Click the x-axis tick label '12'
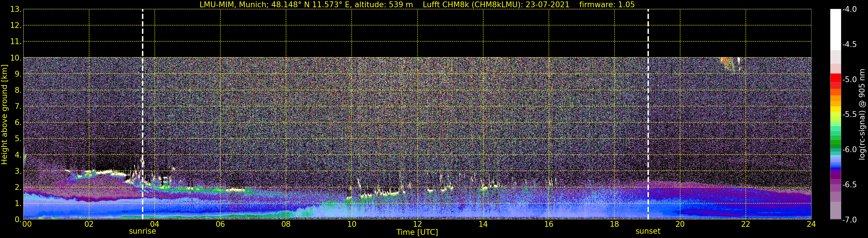 (417, 224)
